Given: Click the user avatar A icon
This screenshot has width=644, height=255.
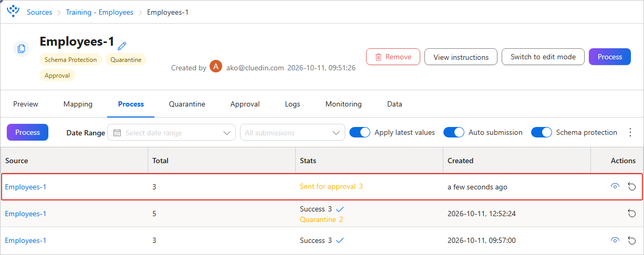Looking at the screenshot, I should [216, 67].
